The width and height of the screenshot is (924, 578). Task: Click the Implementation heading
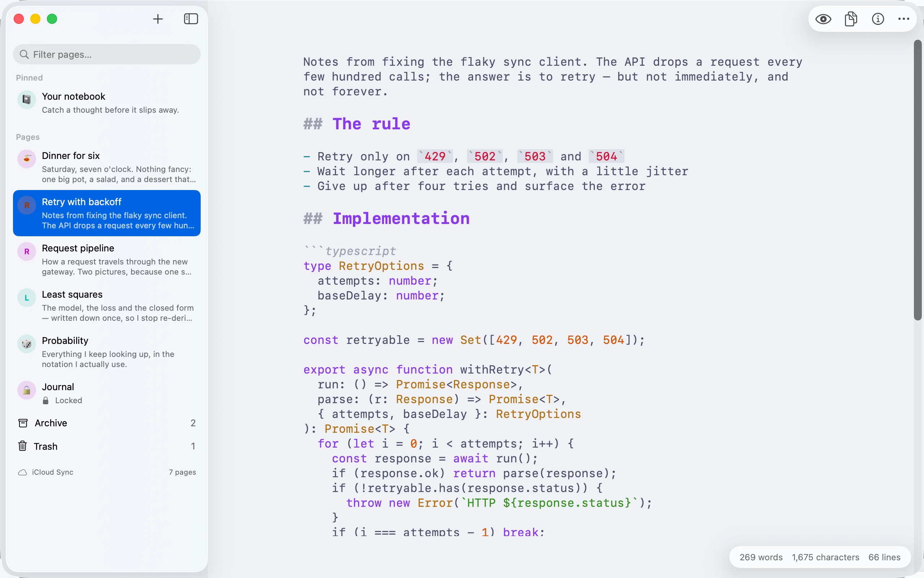pyautogui.click(x=401, y=218)
